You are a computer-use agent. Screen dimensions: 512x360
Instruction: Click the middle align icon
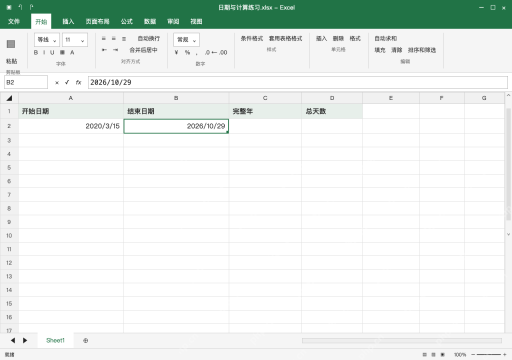point(114,39)
